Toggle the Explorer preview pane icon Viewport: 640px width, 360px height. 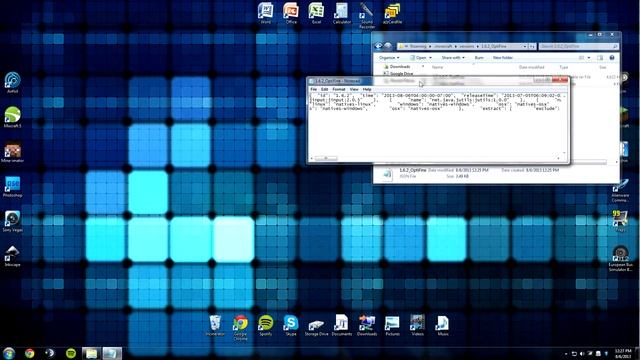(x=600, y=58)
